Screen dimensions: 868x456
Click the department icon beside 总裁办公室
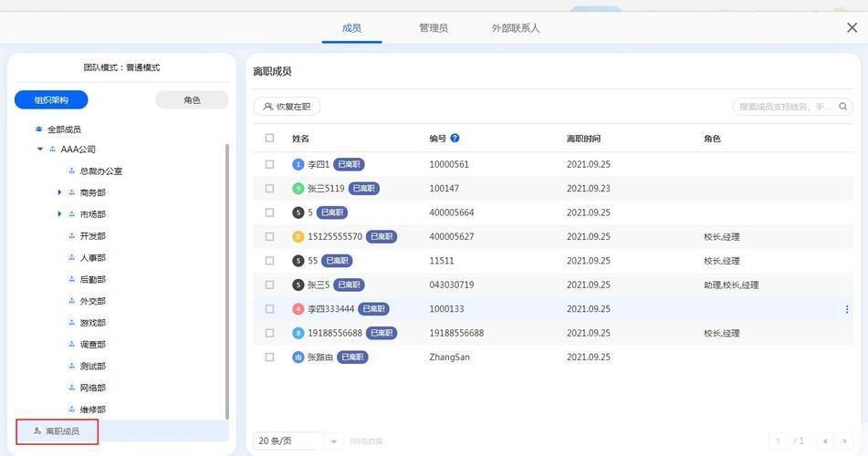pos(71,171)
